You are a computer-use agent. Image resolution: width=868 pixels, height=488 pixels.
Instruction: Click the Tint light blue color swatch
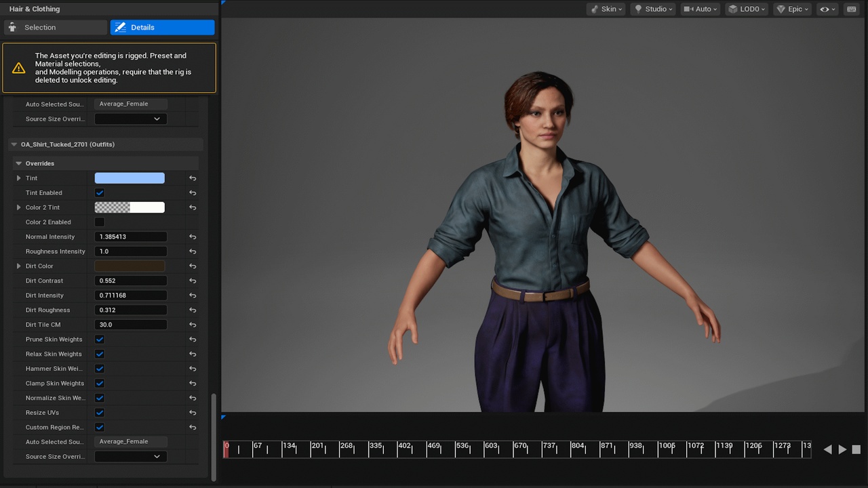point(130,178)
